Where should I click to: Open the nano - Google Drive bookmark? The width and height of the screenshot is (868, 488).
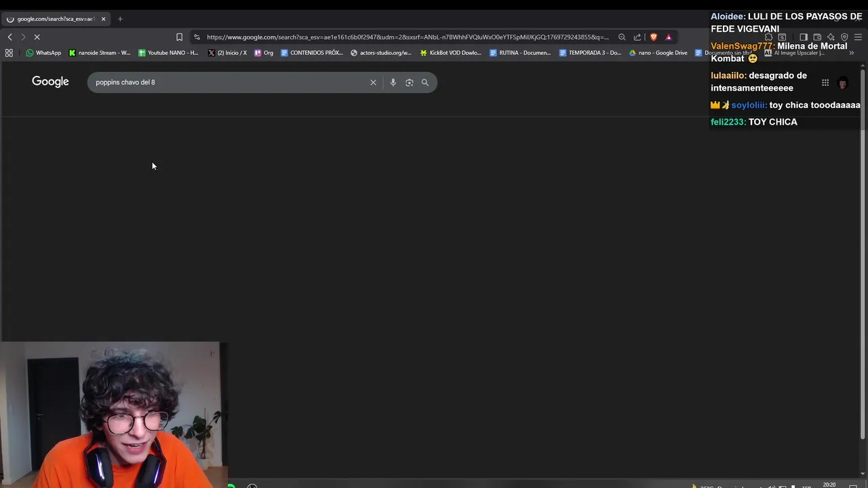pyautogui.click(x=658, y=53)
